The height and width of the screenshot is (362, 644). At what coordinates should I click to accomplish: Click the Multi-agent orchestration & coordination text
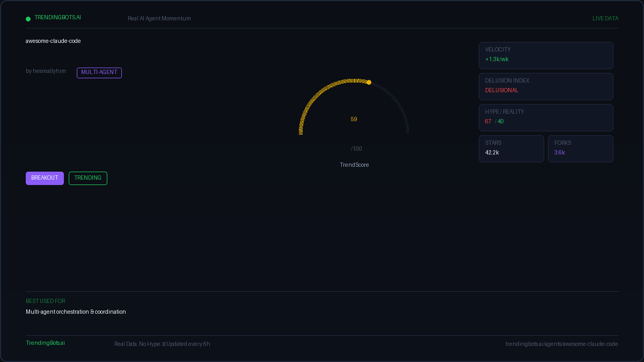coord(76,312)
